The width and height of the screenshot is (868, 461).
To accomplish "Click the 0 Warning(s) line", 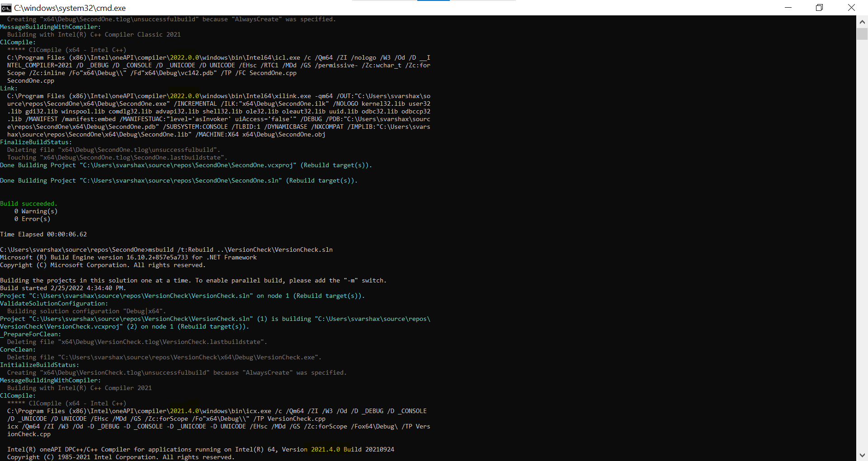I will pos(36,211).
